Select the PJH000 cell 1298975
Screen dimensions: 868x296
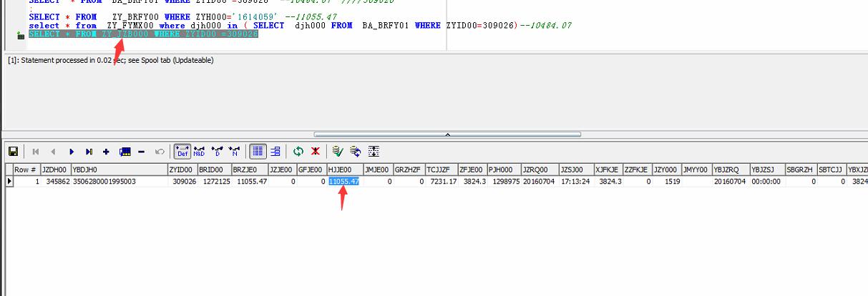pos(504,182)
